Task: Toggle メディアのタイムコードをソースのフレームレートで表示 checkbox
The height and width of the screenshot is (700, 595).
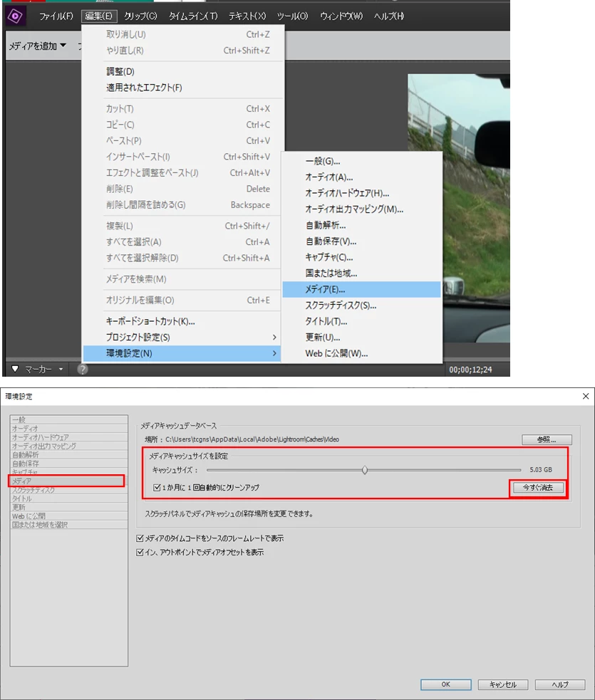Action: (x=140, y=538)
